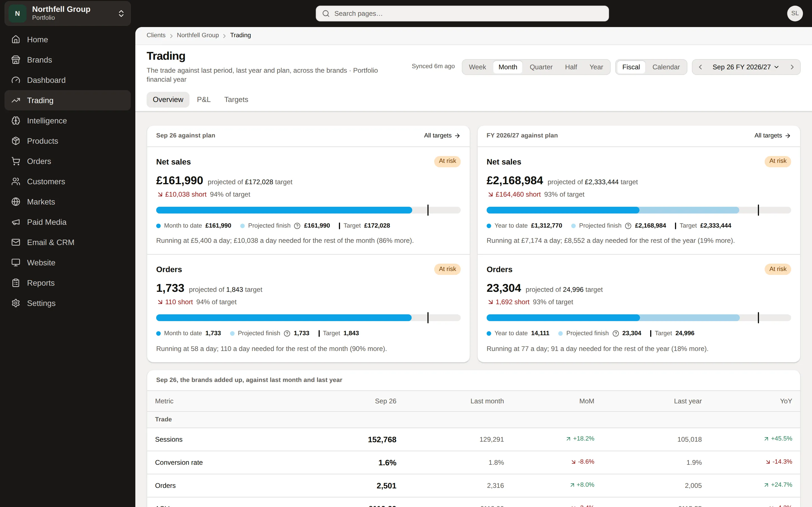The image size is (812, 507).
Task: Open the Targets tab
Action: point(236,100)
